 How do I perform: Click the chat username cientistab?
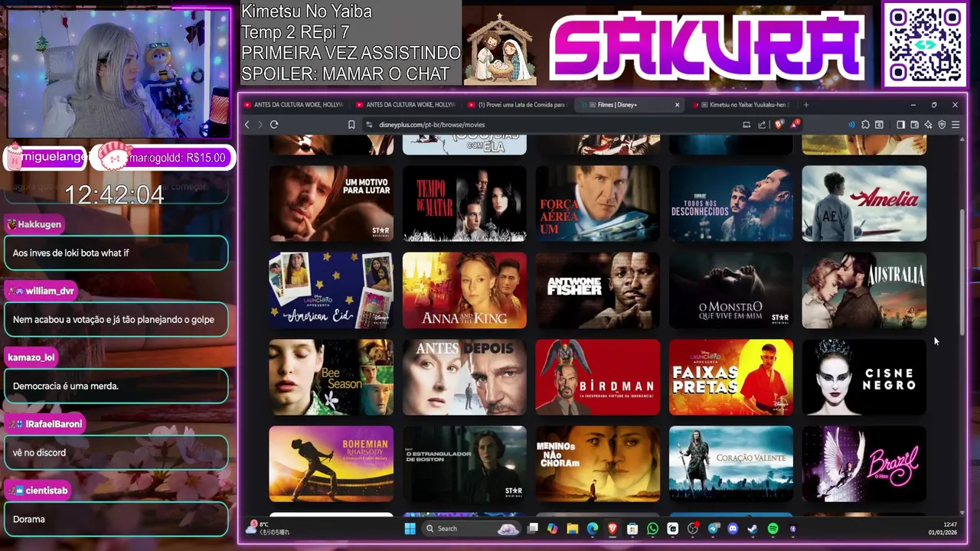[x=46, y=491]
